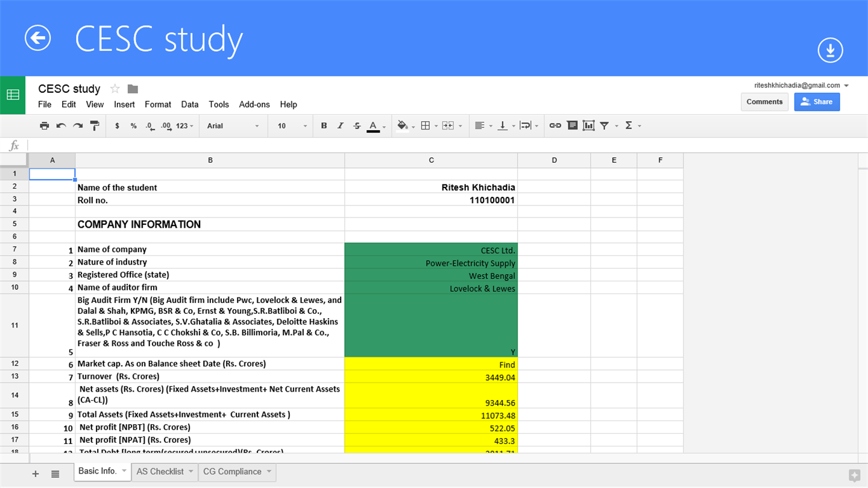
Task: Redo the last action
Action: [78, 125]
